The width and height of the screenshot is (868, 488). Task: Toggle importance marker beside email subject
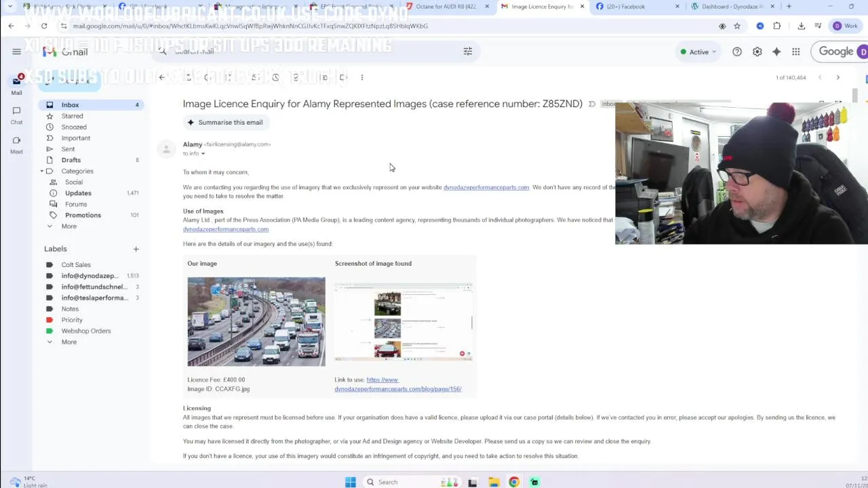pos(592,104)
